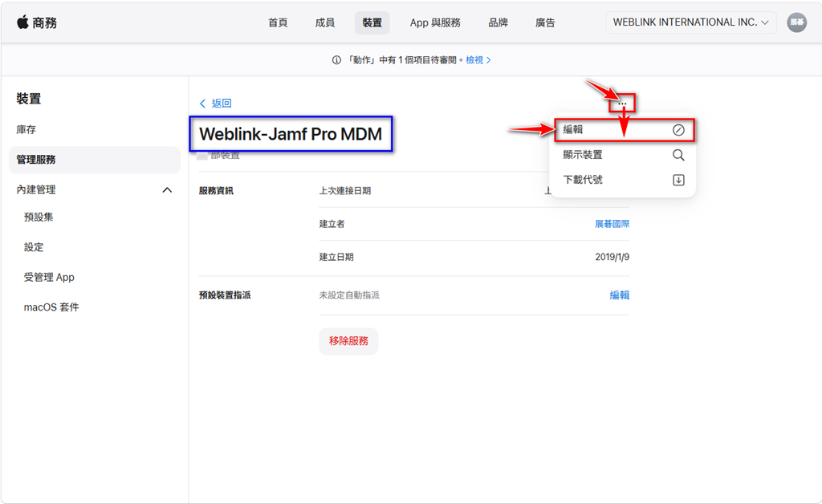Open the three-dot more options menu
Screen dimensions: 822x504
click(x=622, y=104)
